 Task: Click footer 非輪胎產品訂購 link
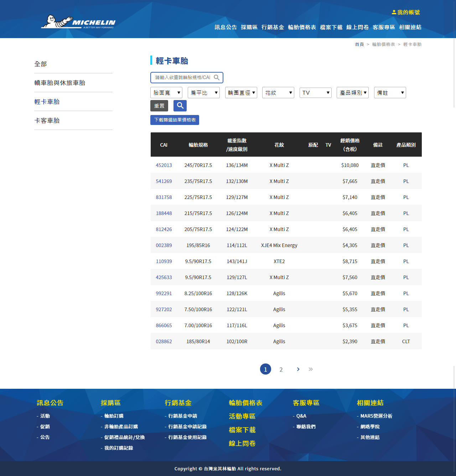point(121,427)
